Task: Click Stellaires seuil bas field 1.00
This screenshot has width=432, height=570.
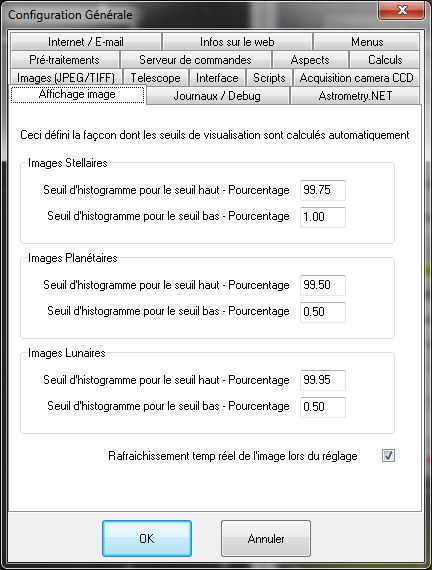Action: (323, 217)
